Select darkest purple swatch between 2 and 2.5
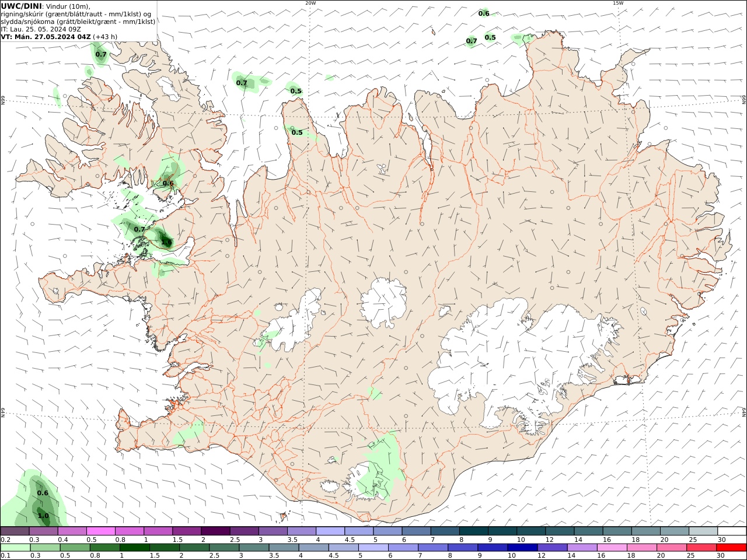Viewport: 747px width, 560px height. pyautogui.click(x=215, y=531)
